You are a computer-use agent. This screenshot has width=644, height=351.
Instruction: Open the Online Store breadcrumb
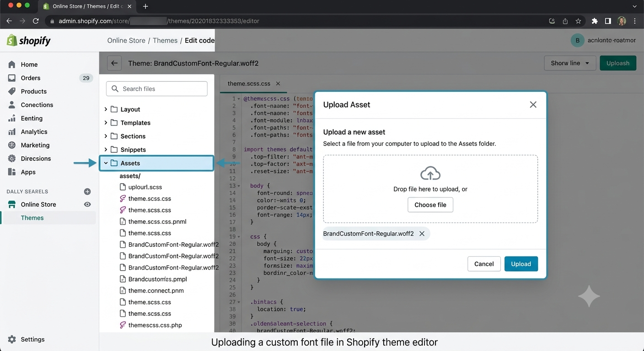(x=126, y=40)
